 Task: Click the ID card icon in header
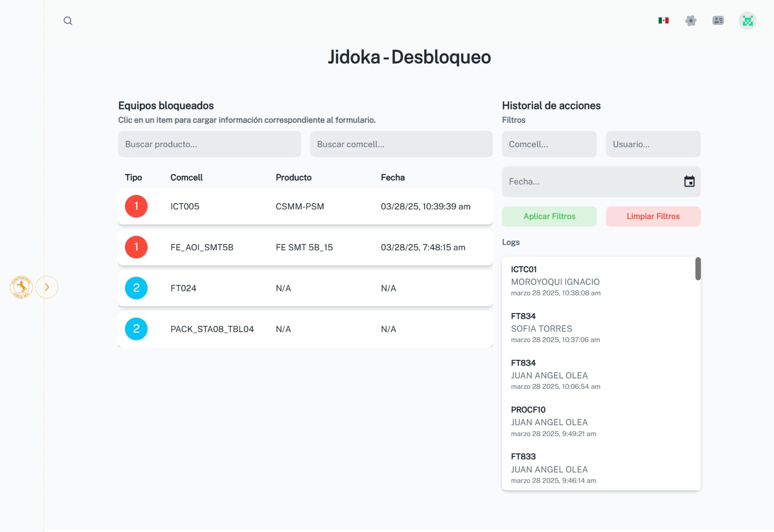(x=718, y=20)
